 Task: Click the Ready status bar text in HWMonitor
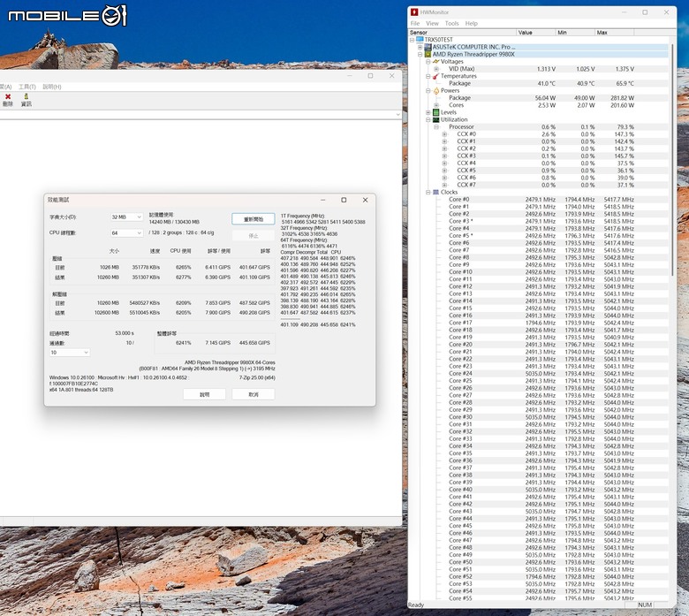click(416, 605)
